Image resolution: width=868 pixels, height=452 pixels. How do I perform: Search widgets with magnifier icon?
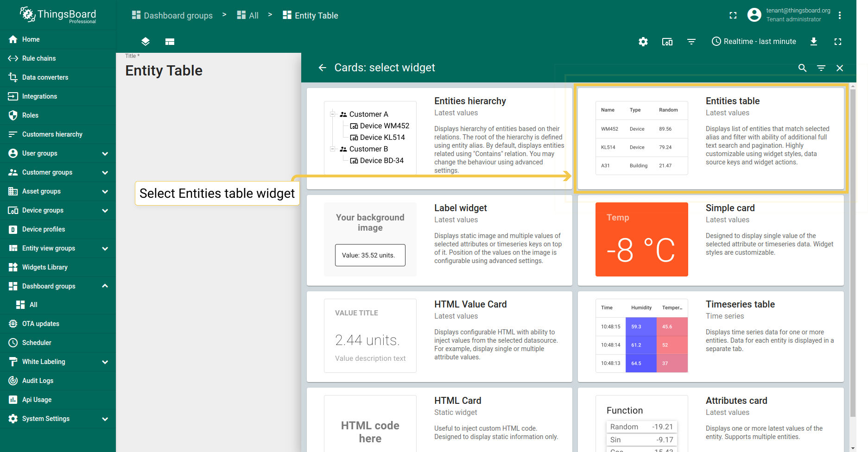(x=803, y=68)
